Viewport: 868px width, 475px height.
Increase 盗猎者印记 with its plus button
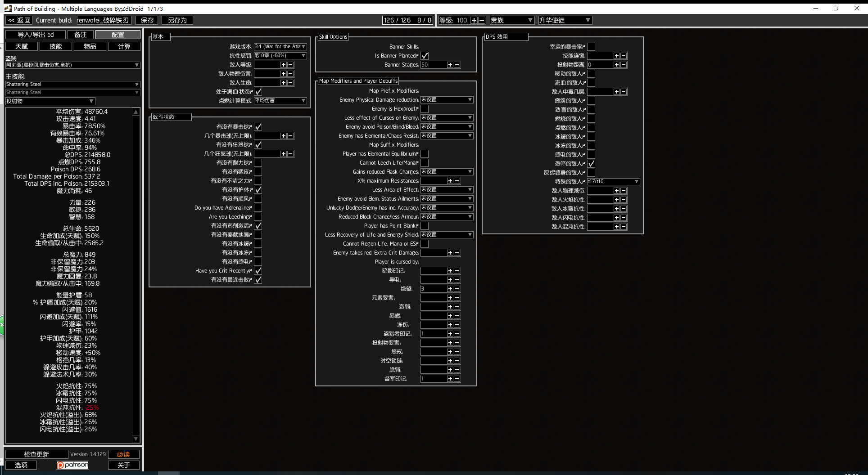point(450,334)
